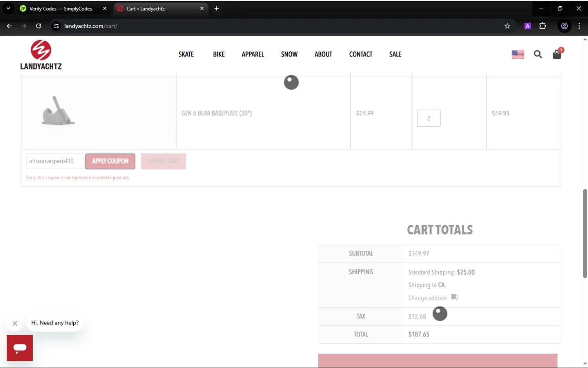This screenshot has height=368, width=588.
Task: Open the Gen 6 Bear Baseplate product link
Action: [216, 113]
